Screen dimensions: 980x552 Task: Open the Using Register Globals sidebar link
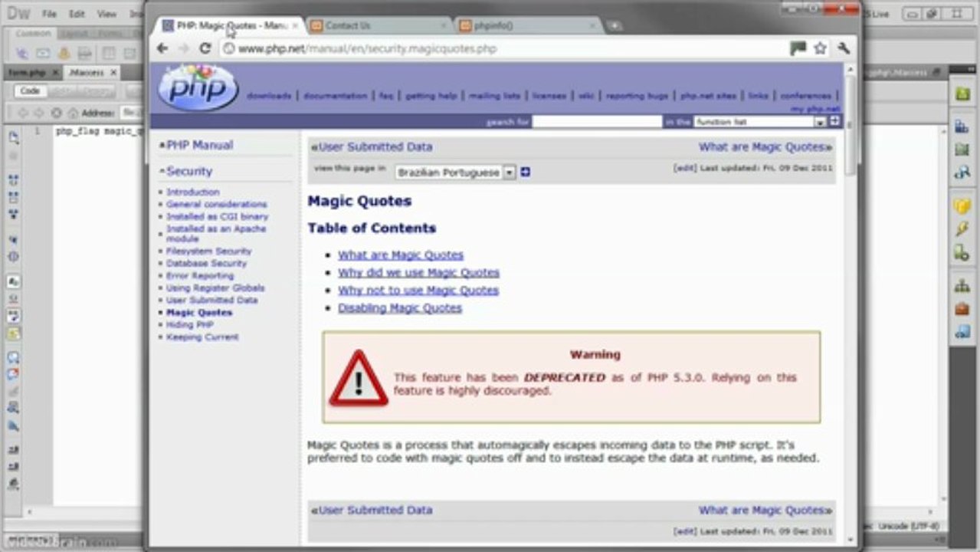pyautogui.click(x=215, y=287)
